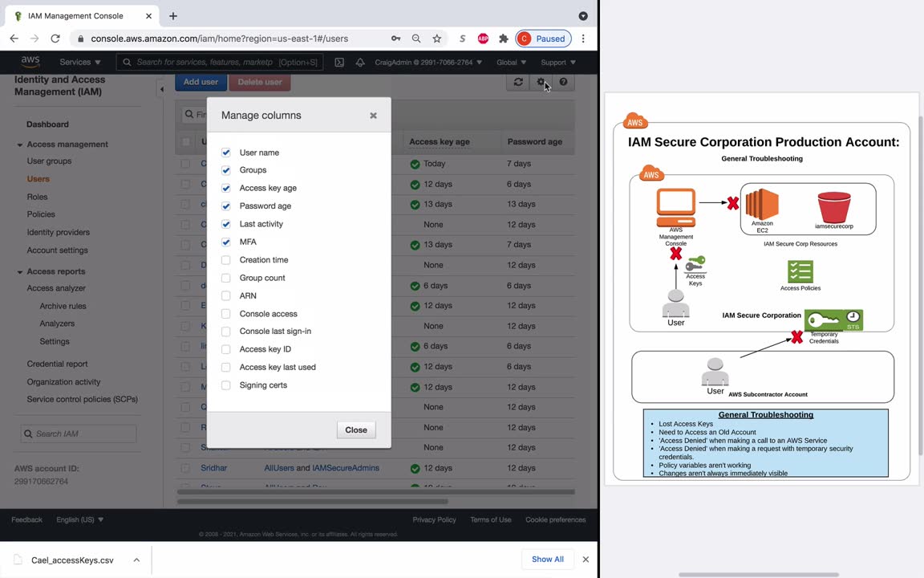Click the Search IAM input field
Image resolution: width=924 pixels, height=578 pixels.
coord(79,433)
